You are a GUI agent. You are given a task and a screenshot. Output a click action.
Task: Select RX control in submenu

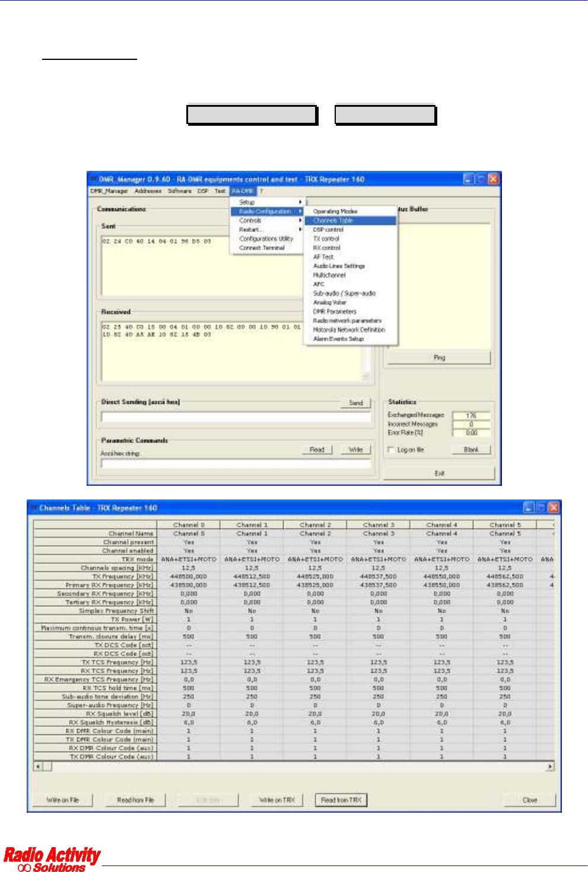(351, 248)
